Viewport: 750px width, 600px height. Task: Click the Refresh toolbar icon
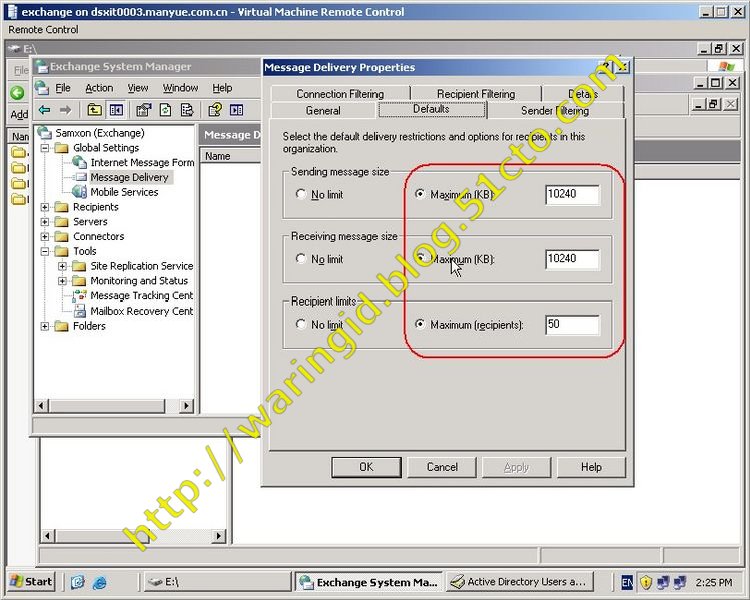(164, 110)
